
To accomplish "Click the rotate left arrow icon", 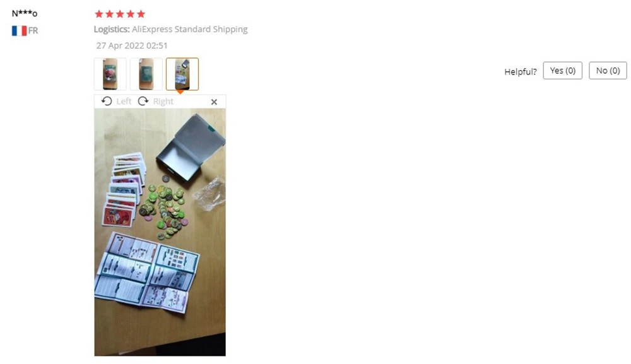I will tap(107, 102).
